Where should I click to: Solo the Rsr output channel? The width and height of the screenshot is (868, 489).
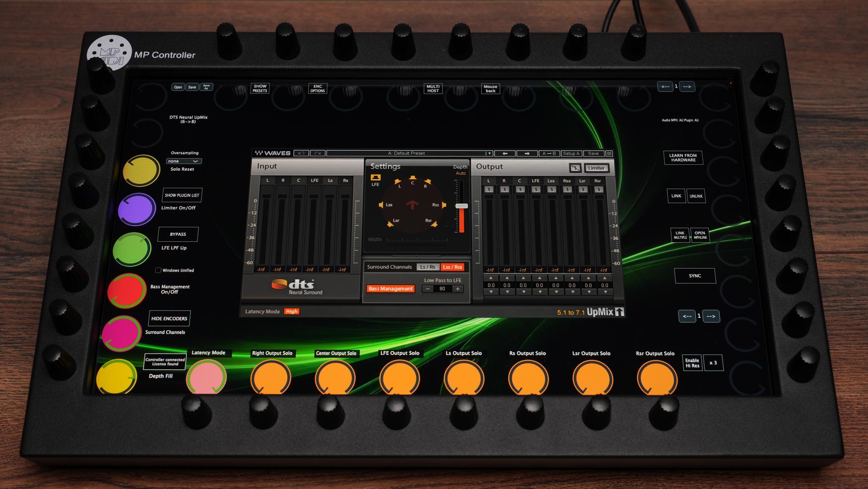coord(598,189)
